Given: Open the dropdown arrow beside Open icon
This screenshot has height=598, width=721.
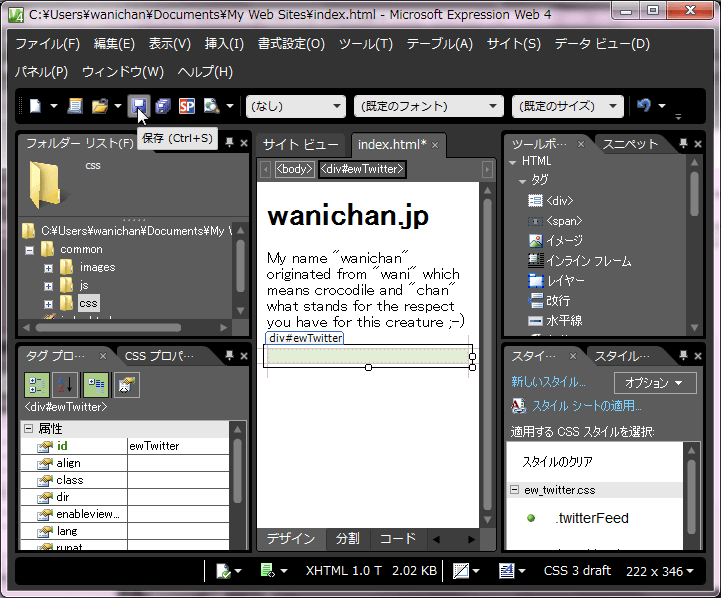Looking at the screenshot, I should pos(118,106).
